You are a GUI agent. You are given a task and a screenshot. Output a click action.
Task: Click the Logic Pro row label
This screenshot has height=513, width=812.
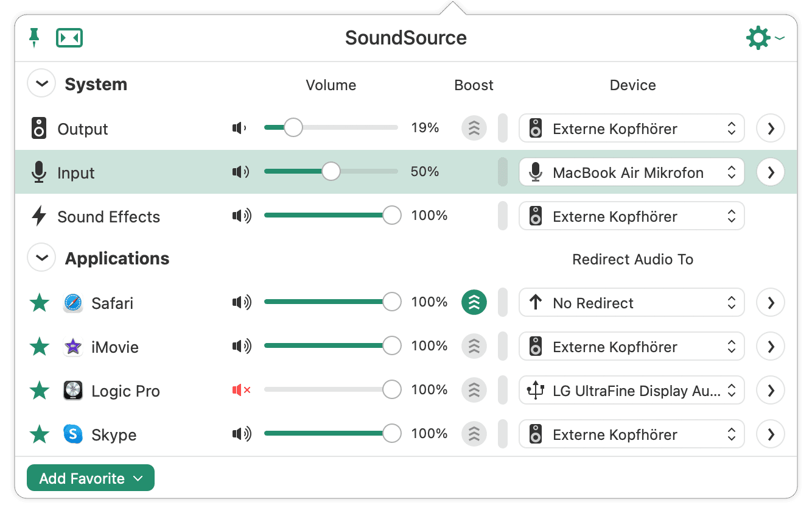click(125, 391)
